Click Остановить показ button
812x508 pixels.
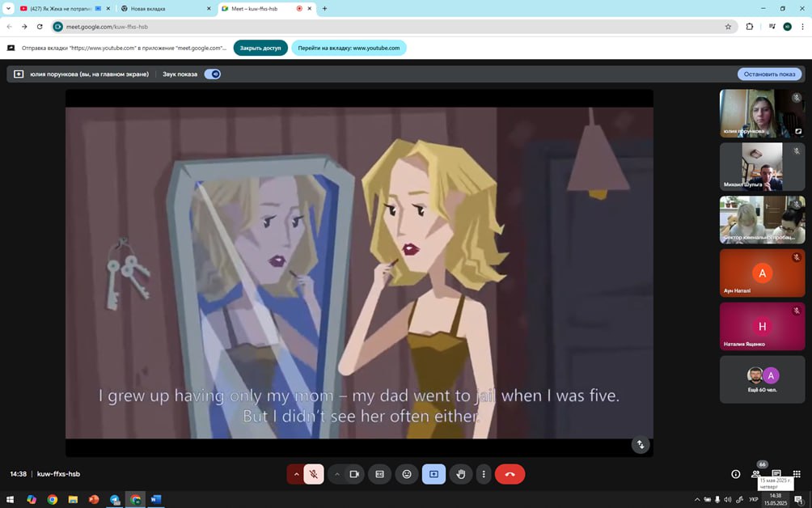[x=769, y=74]
